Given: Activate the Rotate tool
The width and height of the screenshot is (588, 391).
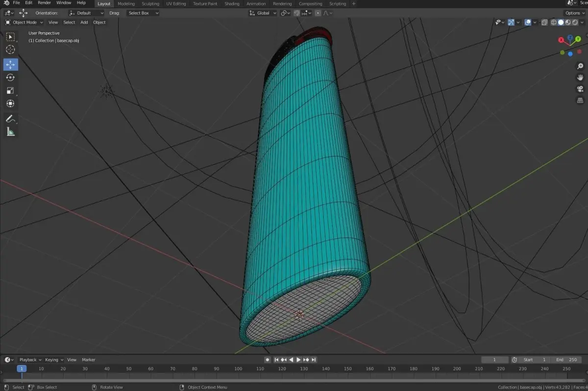Looking at the screenshot, I should 10,78.
